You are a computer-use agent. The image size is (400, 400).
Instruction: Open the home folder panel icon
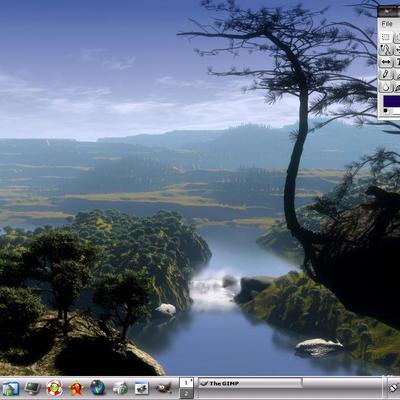click(x=11, y=388)
